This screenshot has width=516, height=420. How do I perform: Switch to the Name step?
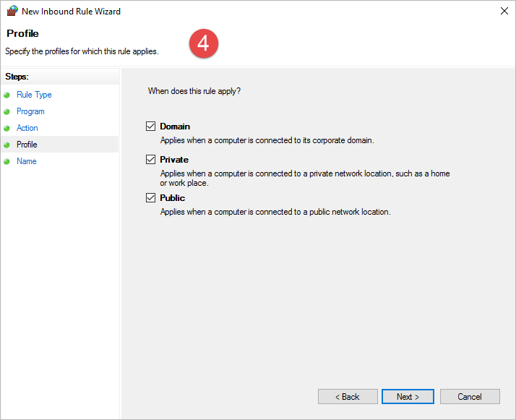pyautogui.click(x=27, y=161)
